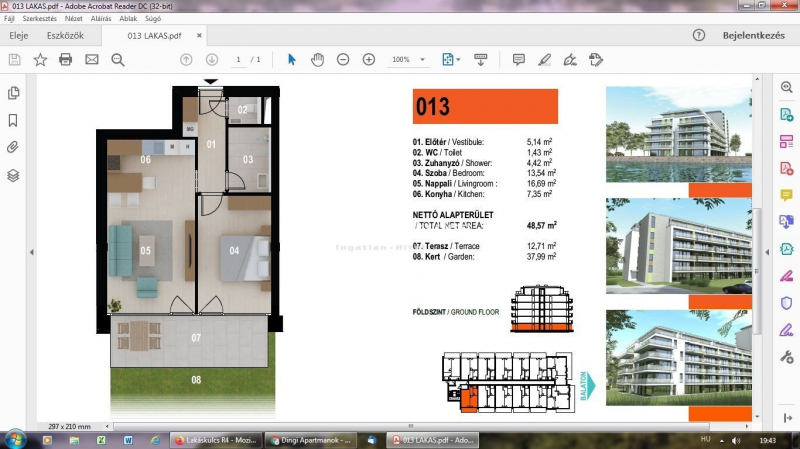The width and height of the screenshot is (800, 449).
Task: Expand left navigation pane arrow
Action: (x=31, y=252)
